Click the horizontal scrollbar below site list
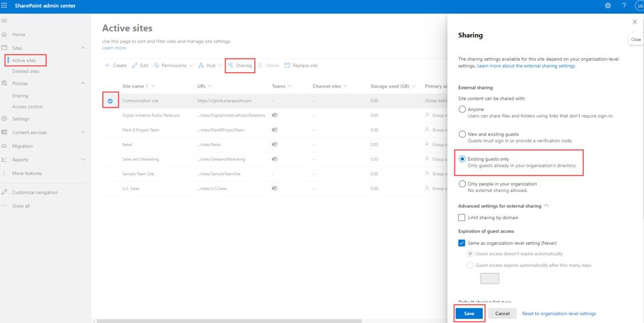This screenshot has width=644, height=323. click(x=229, y=321)
